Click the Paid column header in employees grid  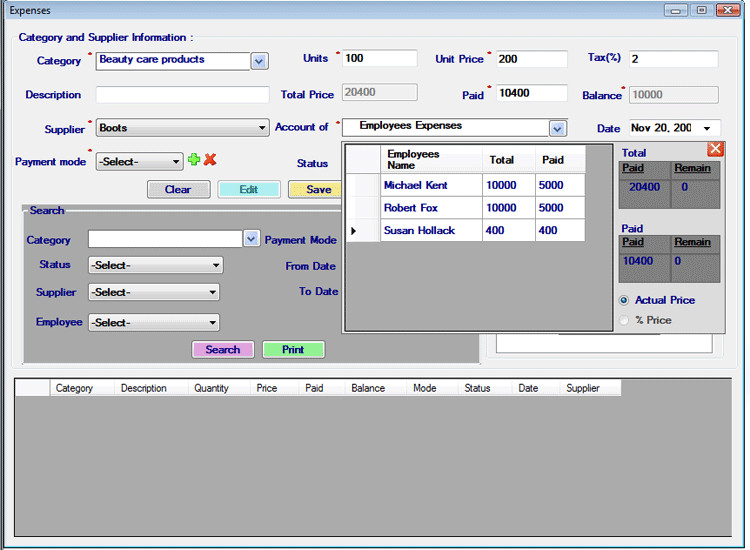coord(560,160)
